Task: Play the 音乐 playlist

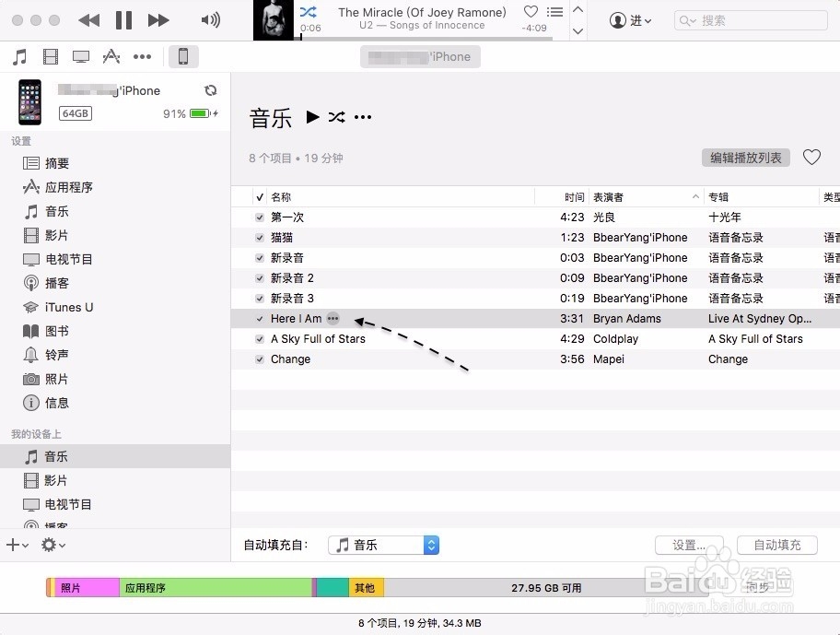Action: (312, 117)
